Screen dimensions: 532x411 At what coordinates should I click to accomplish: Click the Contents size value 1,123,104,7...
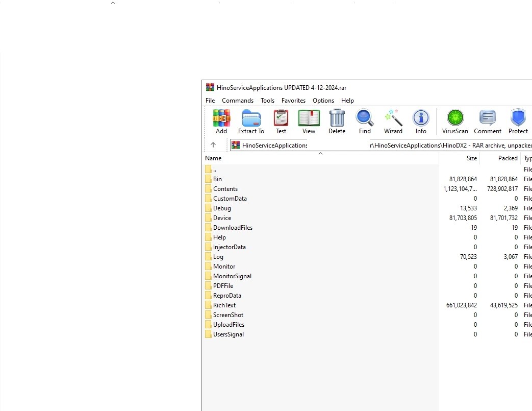[x=460, y=189]
